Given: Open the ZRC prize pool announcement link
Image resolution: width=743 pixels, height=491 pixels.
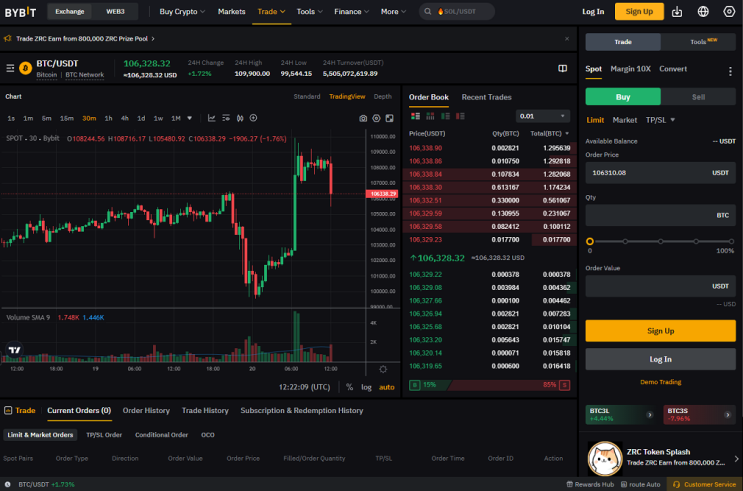Looking at the screenshot, I should click(85, 39).
